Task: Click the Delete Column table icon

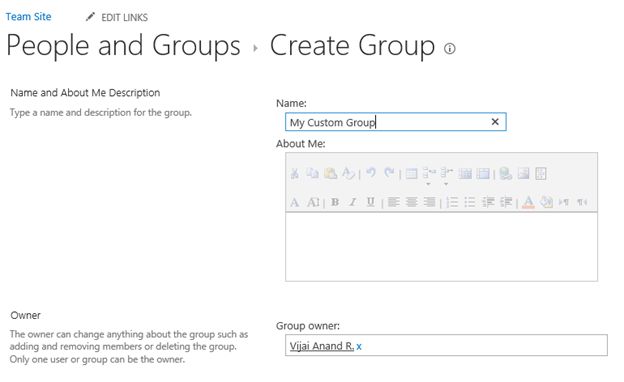Action: tap(465, 173)
